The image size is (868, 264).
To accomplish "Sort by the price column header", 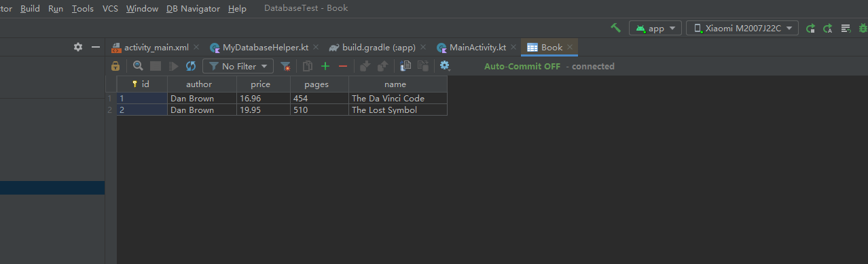I will point(264,84).
